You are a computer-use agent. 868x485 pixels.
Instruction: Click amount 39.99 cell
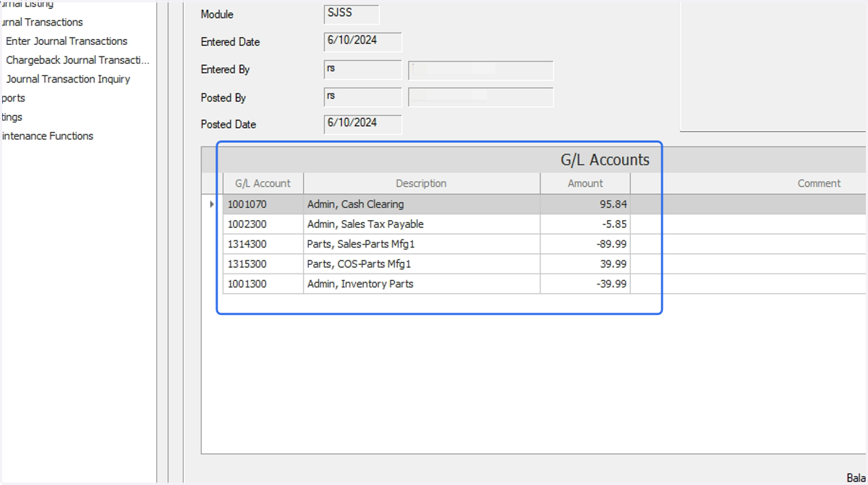pos(585,264)
